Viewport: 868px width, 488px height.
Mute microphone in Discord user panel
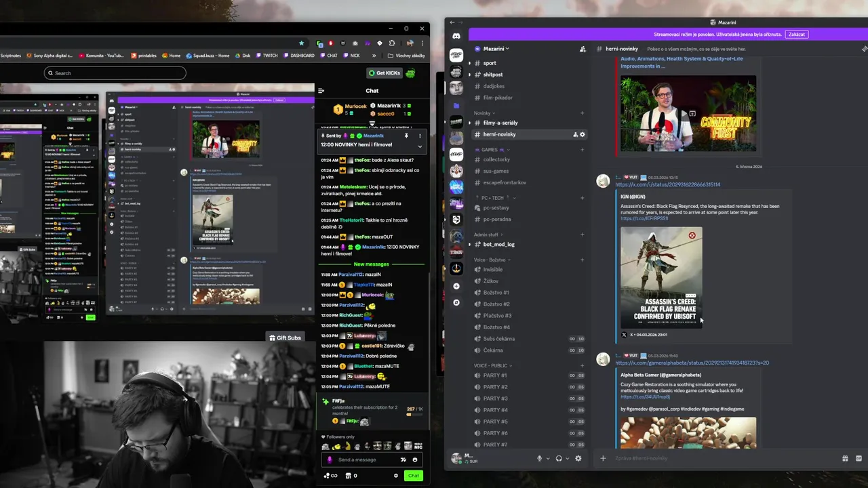[540, 458]
